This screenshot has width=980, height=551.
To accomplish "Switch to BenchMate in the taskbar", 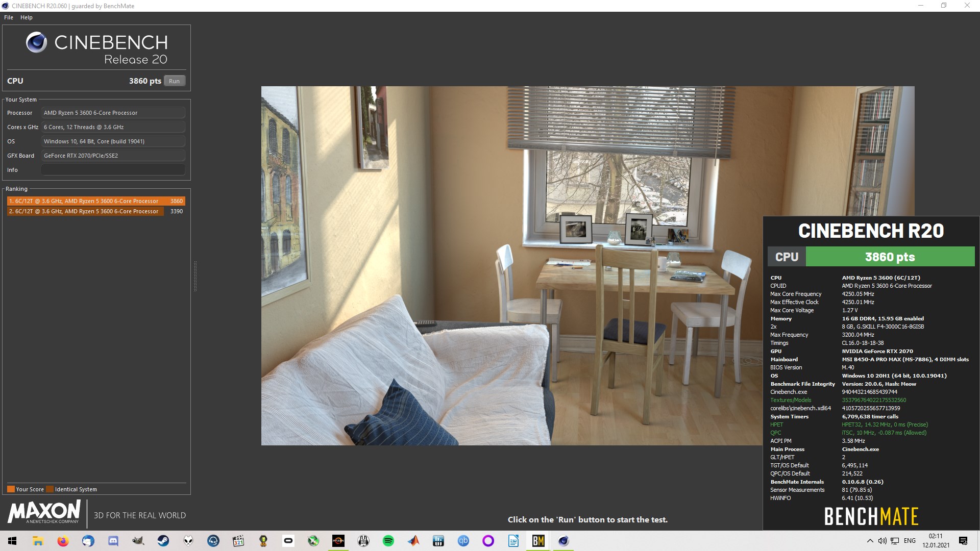I will [x=538, y=541].
